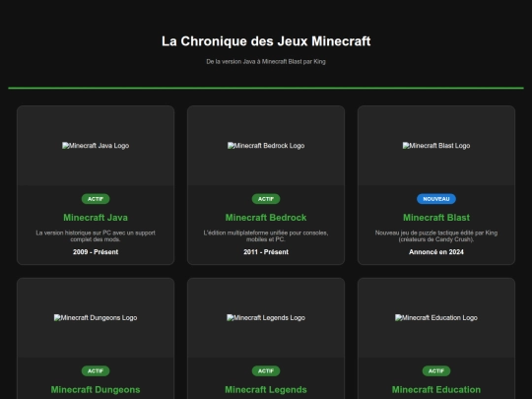Click the Minecraft Java Logo image
The width and height of the screenshot is (532, 399).
[x=96, y=146]
